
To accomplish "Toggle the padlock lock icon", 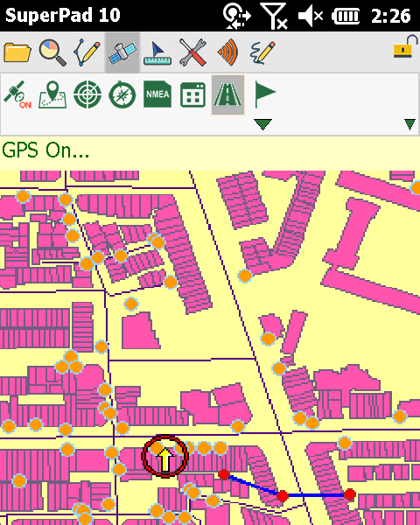I will coord(406,47).
